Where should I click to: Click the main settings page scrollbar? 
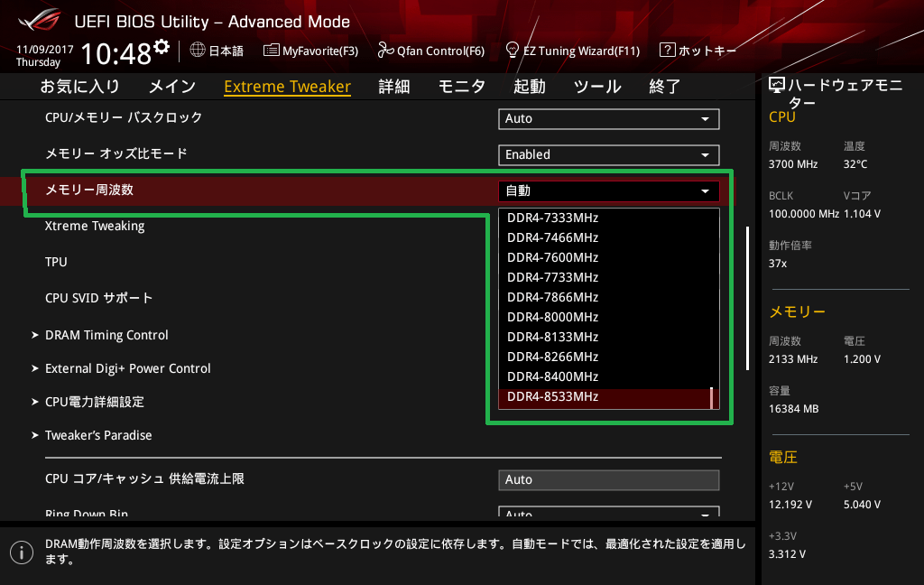click(748, 299)
